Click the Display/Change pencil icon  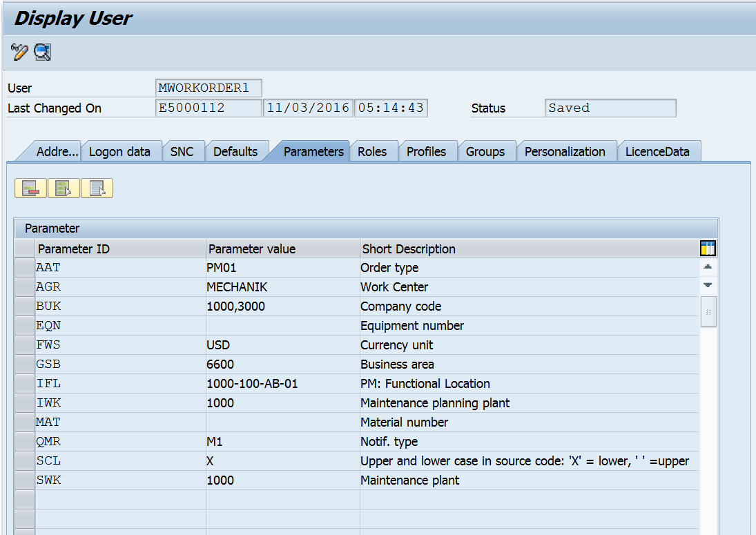pyautogui.click(x=19, y=52)
